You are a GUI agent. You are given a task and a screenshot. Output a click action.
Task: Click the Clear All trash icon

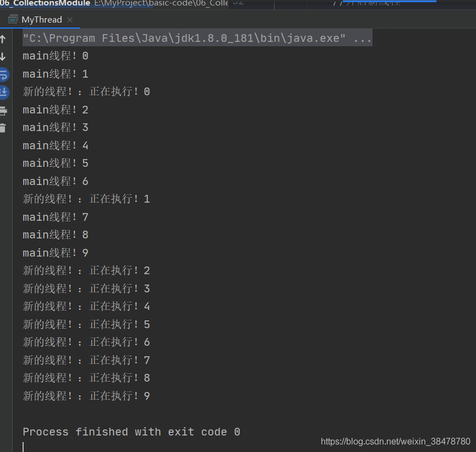click(x=3, y=128)
